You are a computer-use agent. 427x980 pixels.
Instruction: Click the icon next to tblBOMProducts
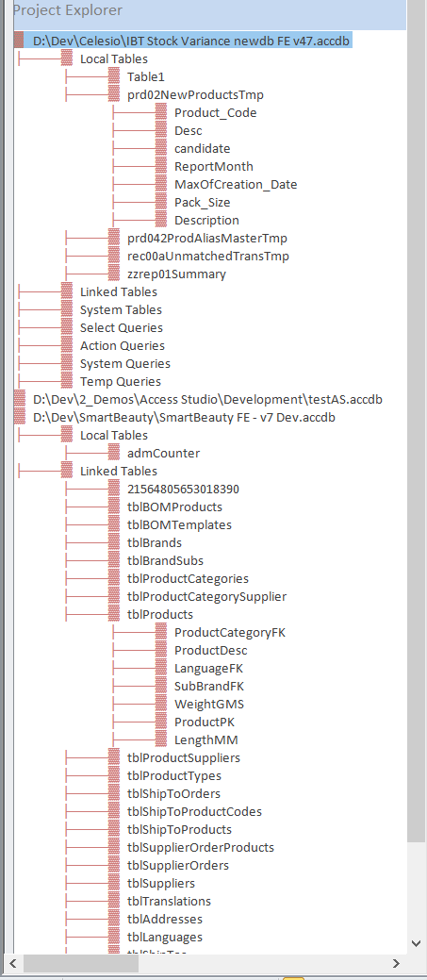coord(114,507)
